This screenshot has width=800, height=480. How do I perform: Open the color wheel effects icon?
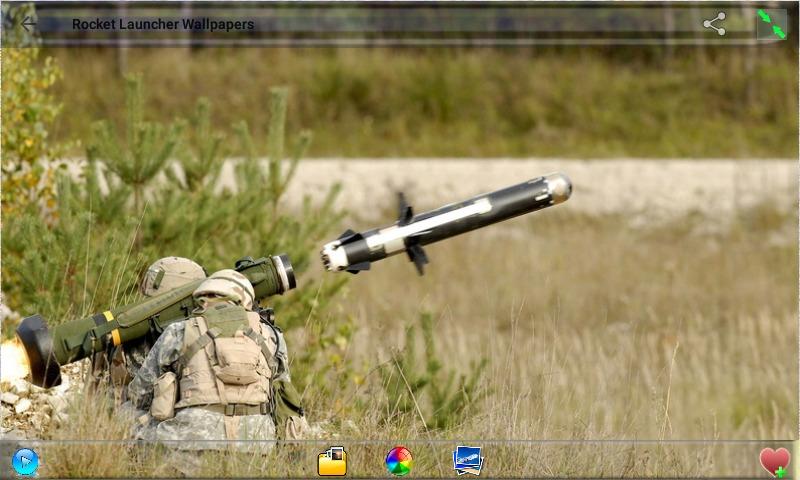(x=399, y=461)
